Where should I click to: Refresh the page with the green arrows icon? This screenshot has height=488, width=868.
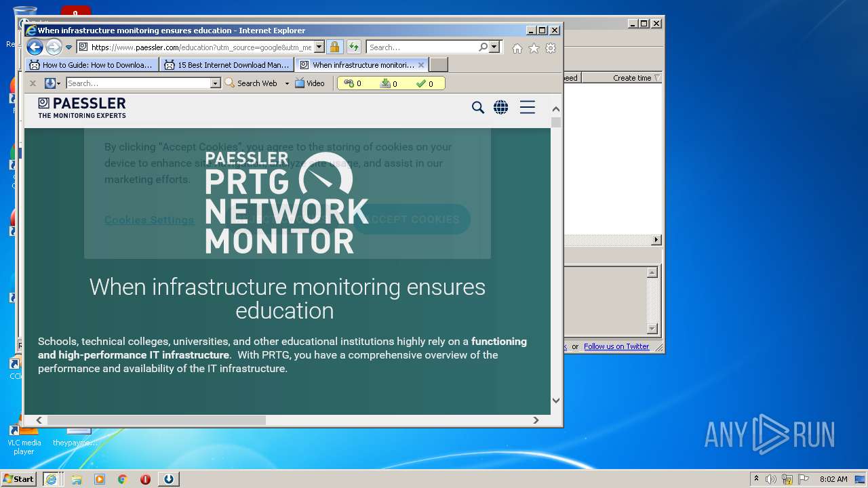pyautogui.click(x=353, y=47)
